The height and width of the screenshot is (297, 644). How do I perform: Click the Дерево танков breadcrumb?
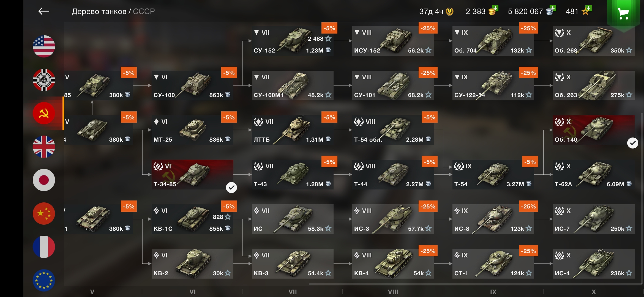pos(99,12)
